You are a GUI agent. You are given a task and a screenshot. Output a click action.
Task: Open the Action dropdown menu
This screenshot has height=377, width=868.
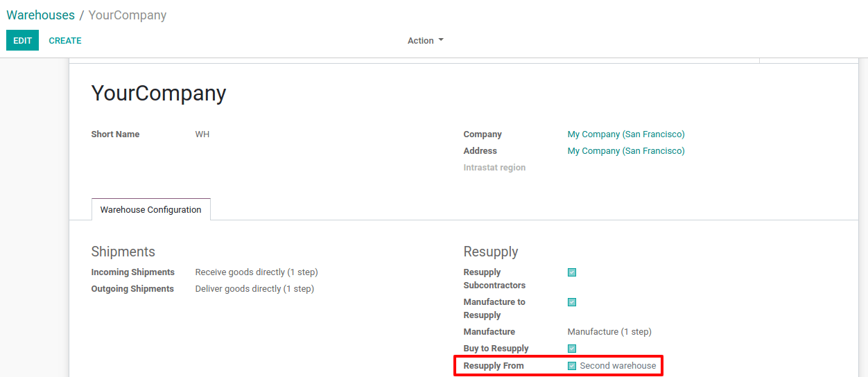[x=425, y=41]
